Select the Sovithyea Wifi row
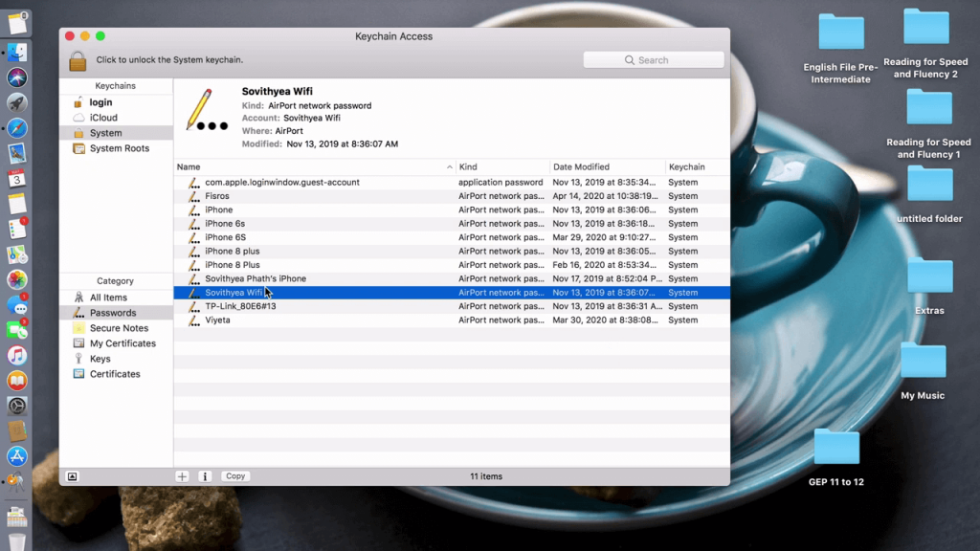Image resolution: width=980 pixels, height=551 pixels. pyautogui.click(x=452, y=293)
